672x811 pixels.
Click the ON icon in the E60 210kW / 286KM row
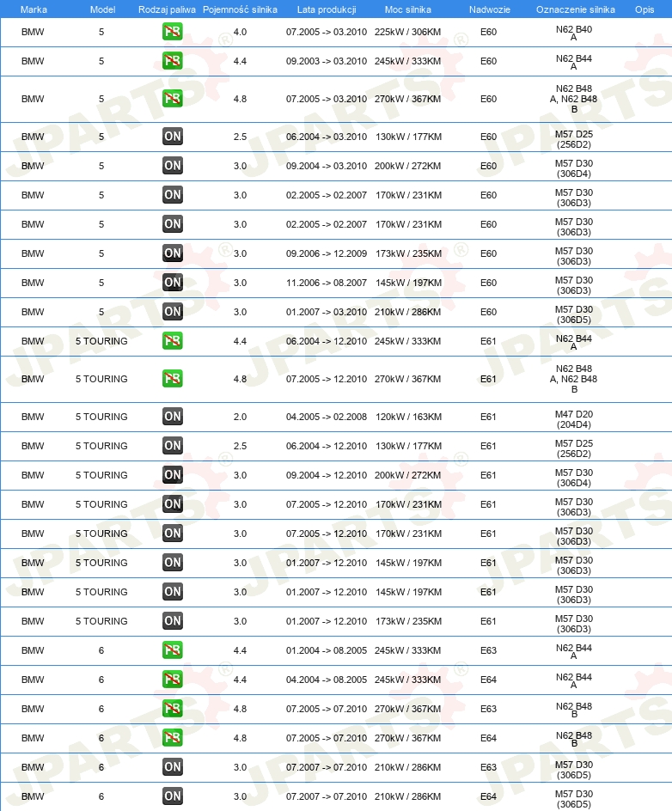[x=172, y=312]
